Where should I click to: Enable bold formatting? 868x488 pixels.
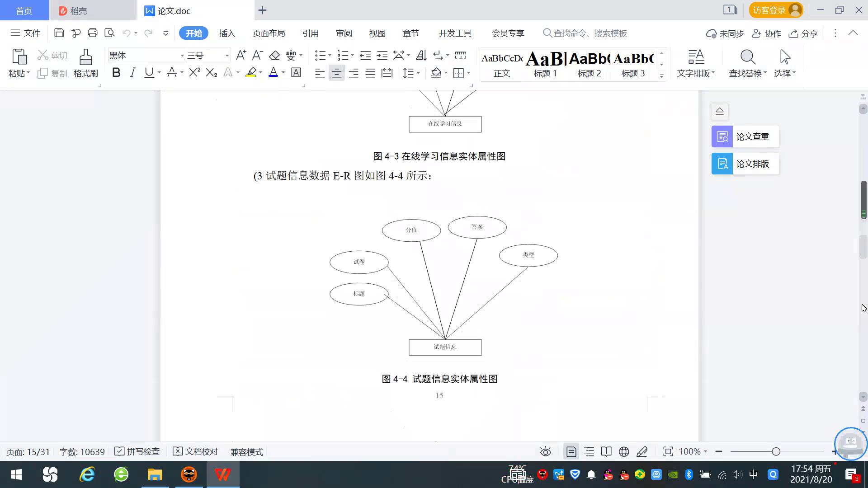point(116,72)
